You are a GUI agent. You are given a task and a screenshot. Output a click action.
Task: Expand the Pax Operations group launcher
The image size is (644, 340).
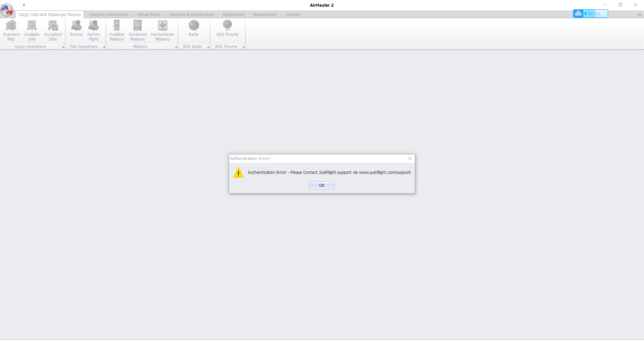[x=104, y=47]
